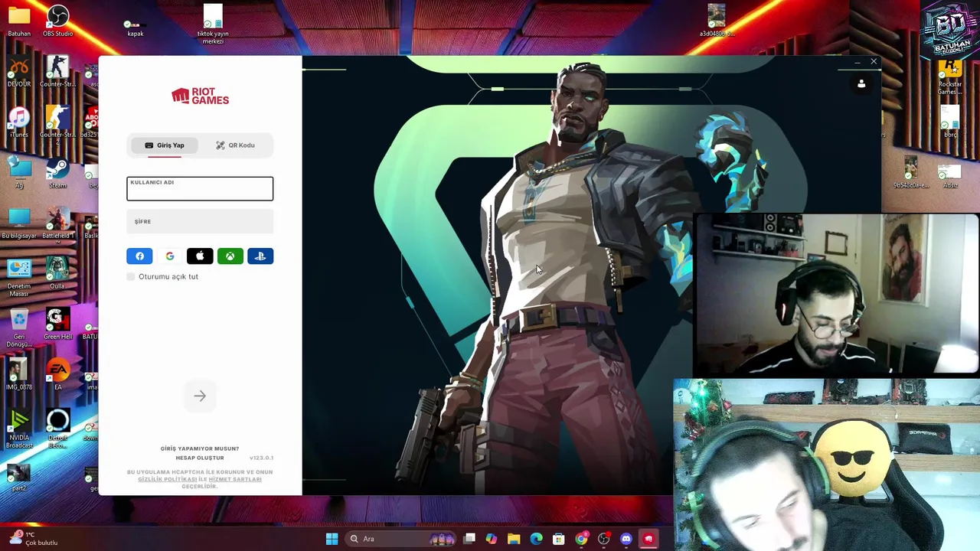Close the Riot client window
The height and width of the screenshot is (551, 980).
click(x=874, y=61)
